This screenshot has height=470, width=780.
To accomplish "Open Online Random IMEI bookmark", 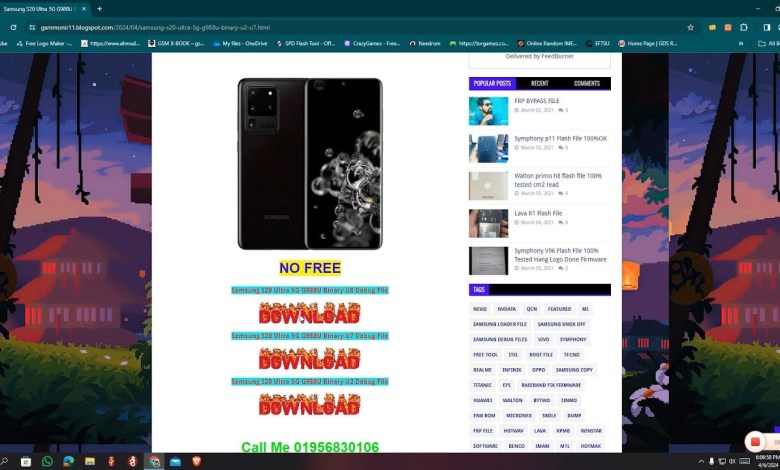I will coord(547,43).
